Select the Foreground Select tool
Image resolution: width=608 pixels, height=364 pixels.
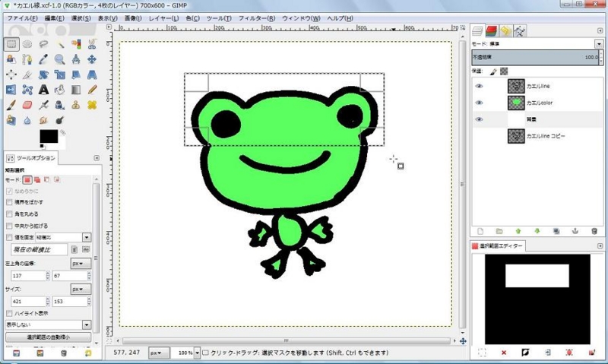[11, 59]
